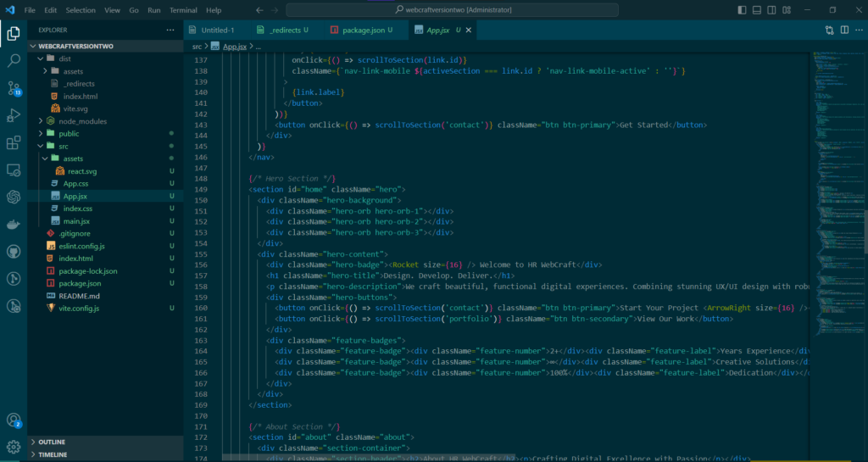Click the webcraftversiontwo command center search

coord(453,10)
